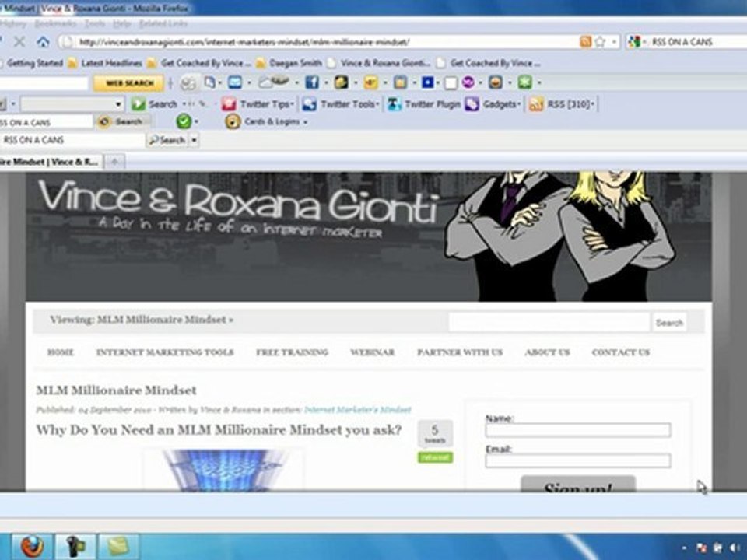Click the Home icon beside the address bar

(43, 42)
